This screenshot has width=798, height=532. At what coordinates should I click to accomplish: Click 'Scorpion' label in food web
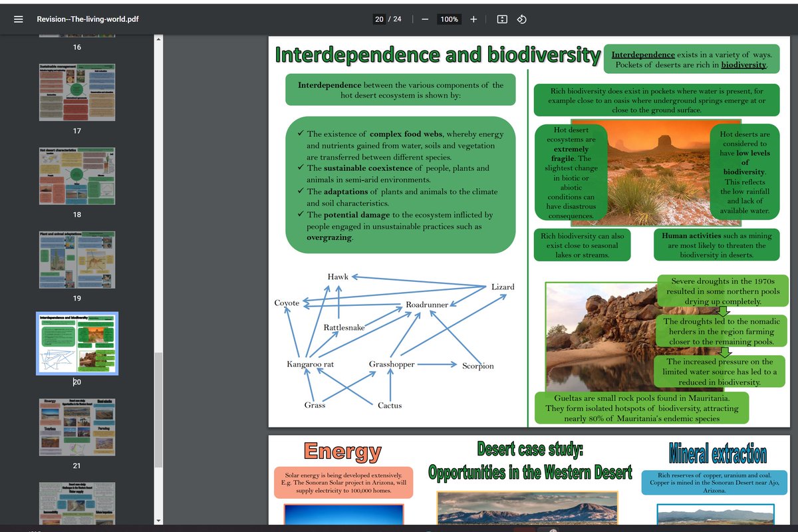click(x=478, y=366)
